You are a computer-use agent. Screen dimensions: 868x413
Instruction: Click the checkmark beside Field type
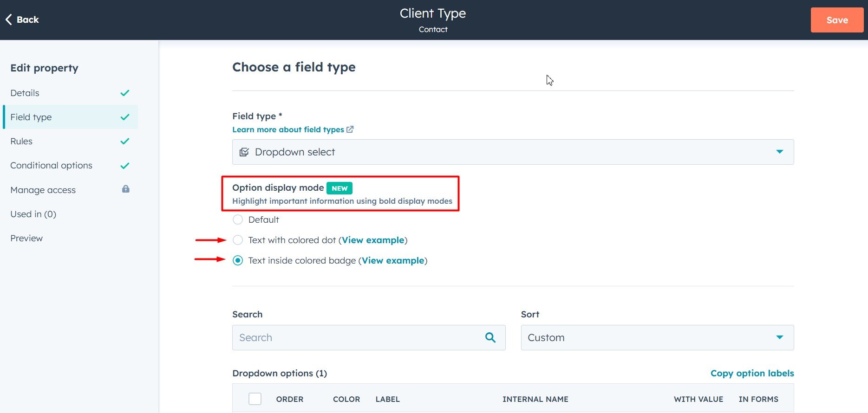click(125, 117)
